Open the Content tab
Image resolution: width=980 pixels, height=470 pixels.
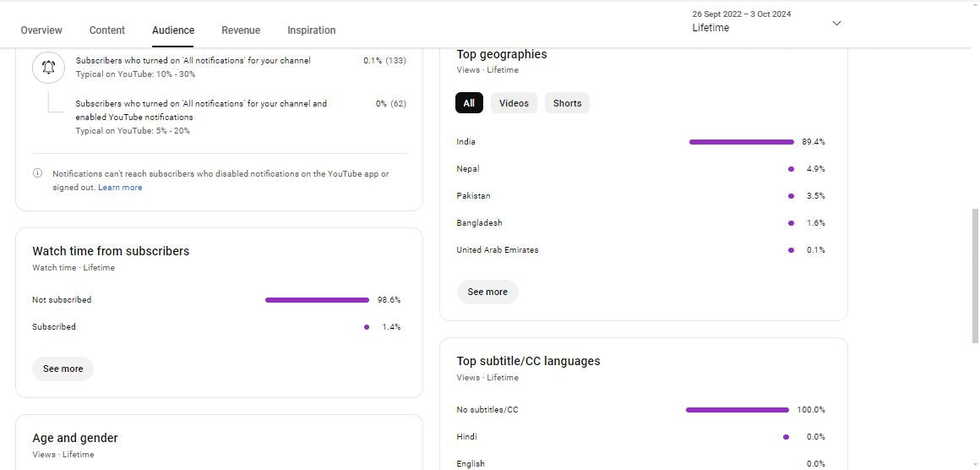point(107,30)
